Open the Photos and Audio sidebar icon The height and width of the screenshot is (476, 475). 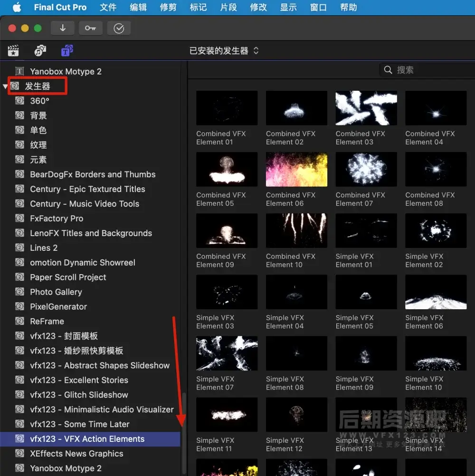(40, 51)
